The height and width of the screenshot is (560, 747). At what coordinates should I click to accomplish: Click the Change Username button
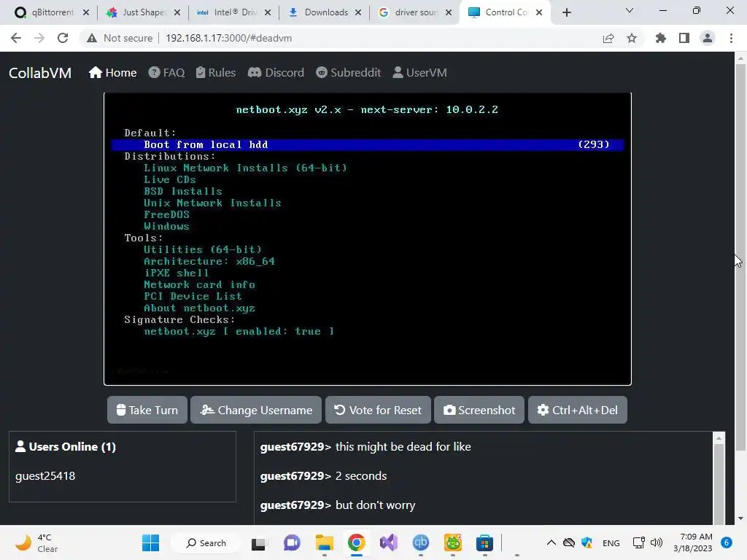(256, 410)
